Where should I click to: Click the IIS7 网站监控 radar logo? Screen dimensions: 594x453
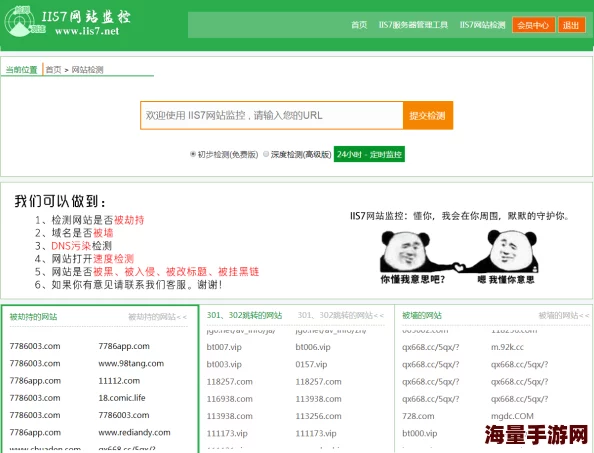[x=24, y=22]
